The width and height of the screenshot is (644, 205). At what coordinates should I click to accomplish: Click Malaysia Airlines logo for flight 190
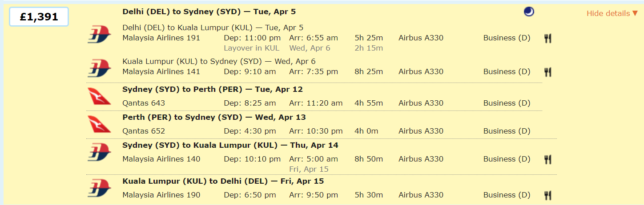(99, 188)
